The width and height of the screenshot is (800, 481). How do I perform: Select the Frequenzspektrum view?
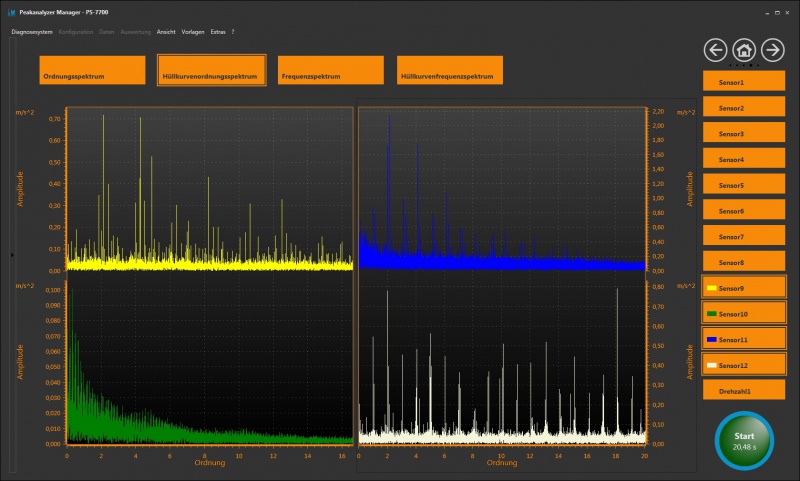tap(331, 70)
